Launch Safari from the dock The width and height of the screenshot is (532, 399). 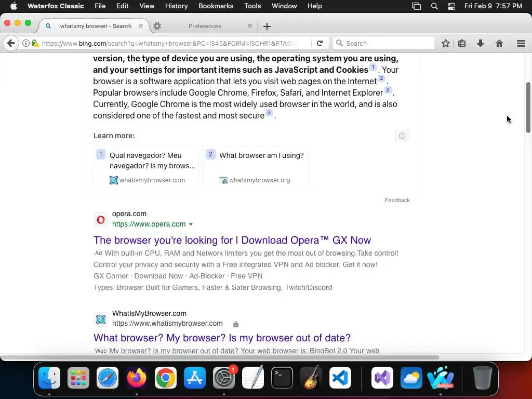[108, 378]
